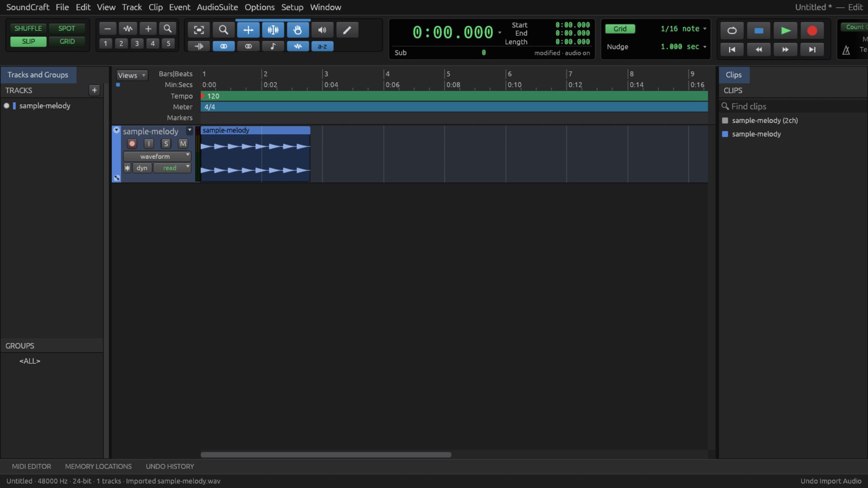
Task: Go to session end
Action: pos(812,49)
